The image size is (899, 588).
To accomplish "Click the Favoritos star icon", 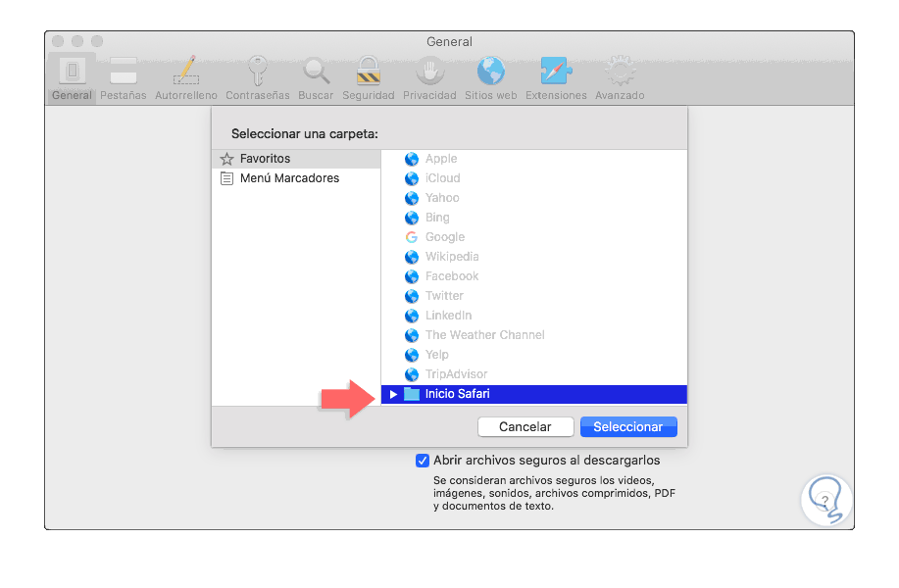I will 227,159.
